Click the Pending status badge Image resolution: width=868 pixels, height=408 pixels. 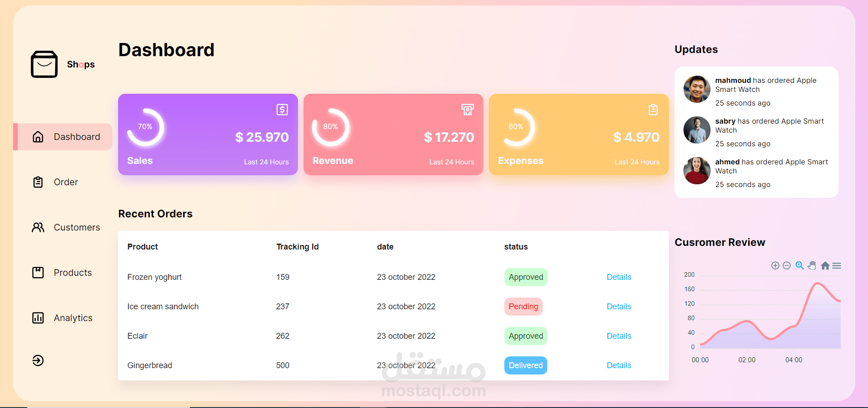pyautogui.click(x=523, y=307)
